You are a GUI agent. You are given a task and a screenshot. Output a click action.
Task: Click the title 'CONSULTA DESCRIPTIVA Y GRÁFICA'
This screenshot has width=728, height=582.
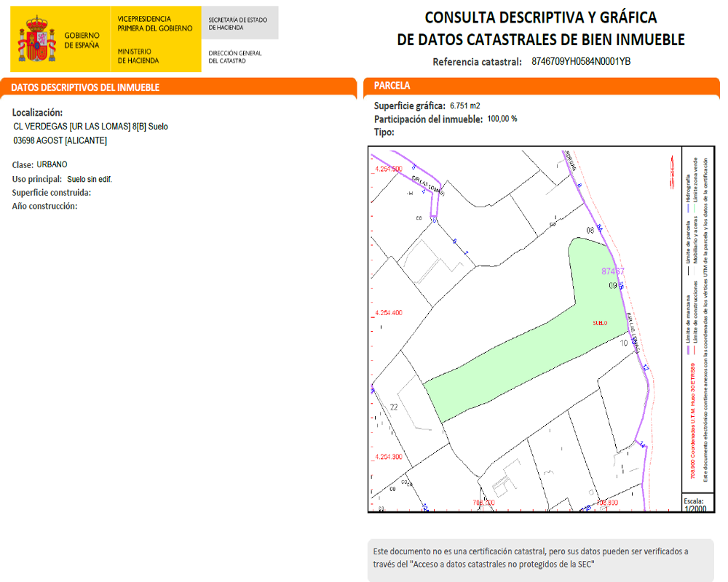[541, 17]
